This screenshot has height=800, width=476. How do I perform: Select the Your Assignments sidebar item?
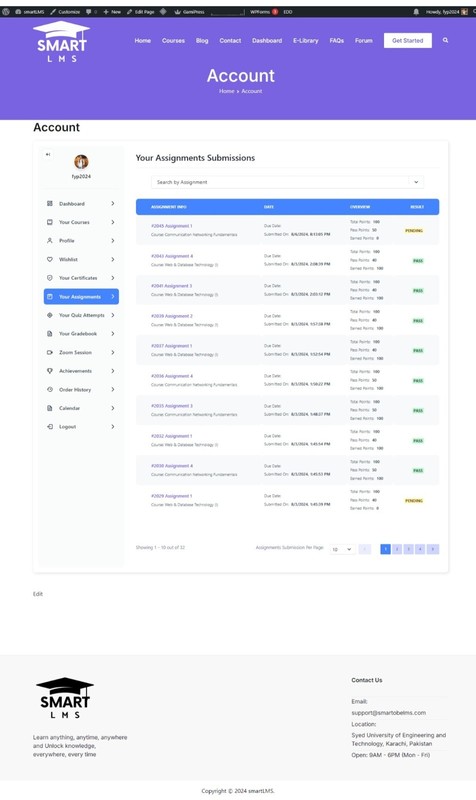click(x=81, y=296)
